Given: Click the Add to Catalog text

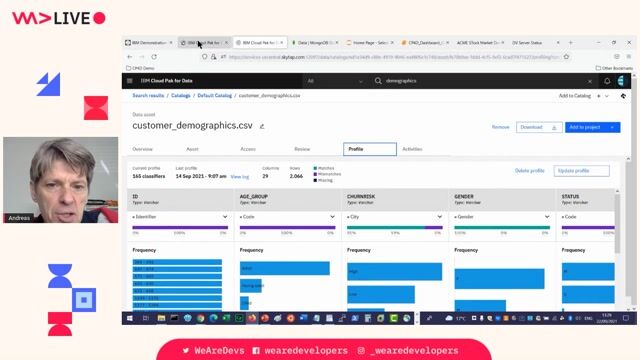Looking at the screenshot, I should pyautogui.click(x=575, y=96).
